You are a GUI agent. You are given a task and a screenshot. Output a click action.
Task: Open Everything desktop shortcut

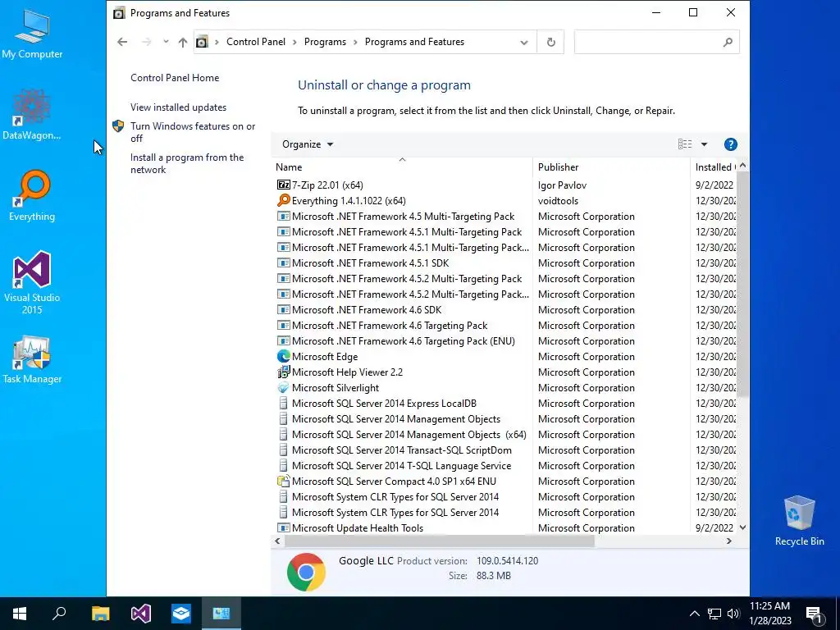coord(32,196)
